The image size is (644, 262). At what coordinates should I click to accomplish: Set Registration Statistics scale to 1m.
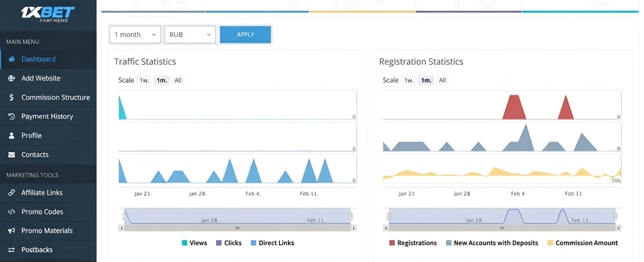click(426, 80)
